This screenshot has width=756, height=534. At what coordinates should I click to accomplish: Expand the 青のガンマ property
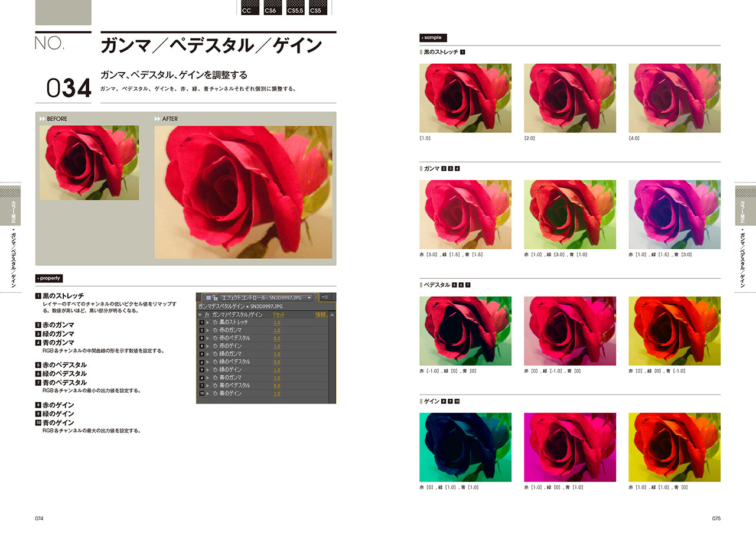(207, 378)
